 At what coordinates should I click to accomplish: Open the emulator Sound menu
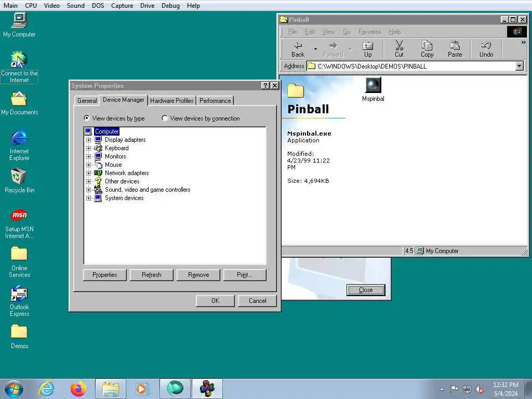[76, 5]
